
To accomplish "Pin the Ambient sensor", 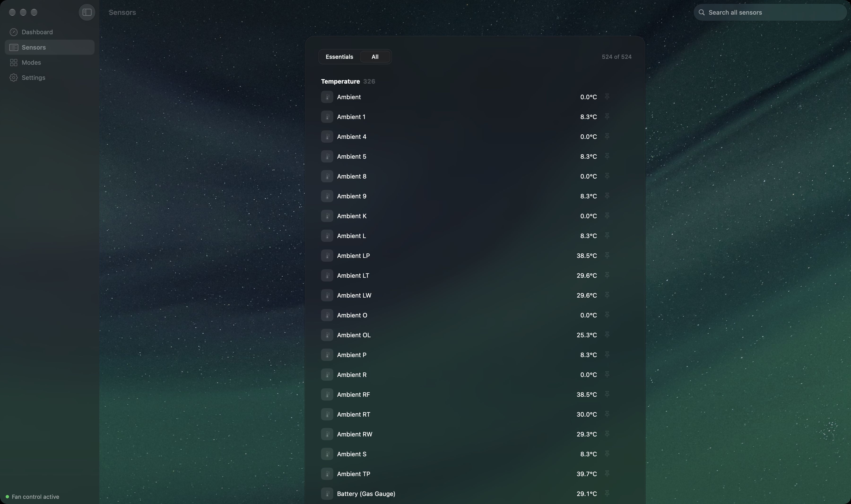I will tap(607, 97).
